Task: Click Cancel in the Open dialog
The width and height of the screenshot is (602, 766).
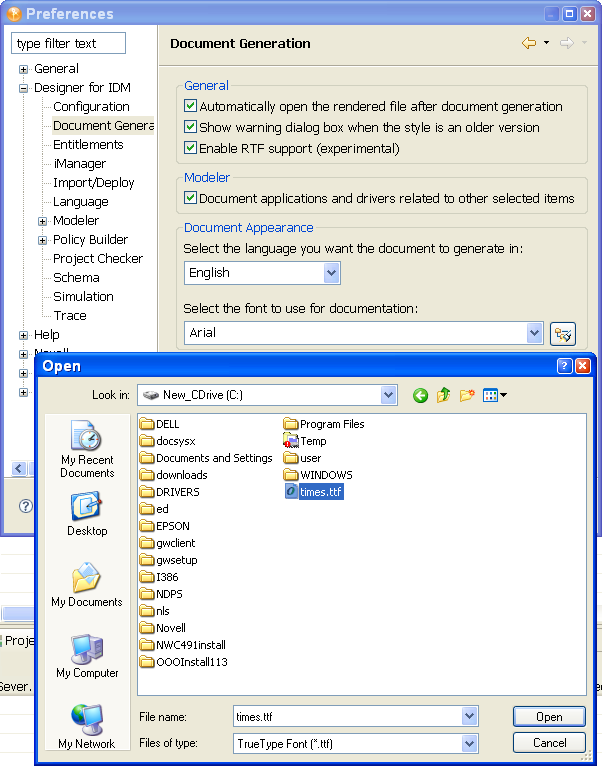Action: point(549,743)
